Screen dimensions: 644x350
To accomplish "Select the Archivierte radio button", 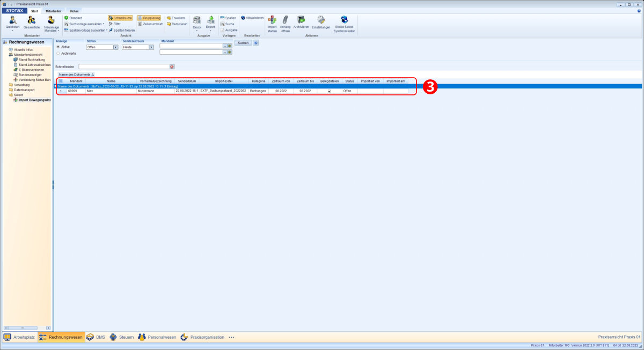I will (58, 54).
